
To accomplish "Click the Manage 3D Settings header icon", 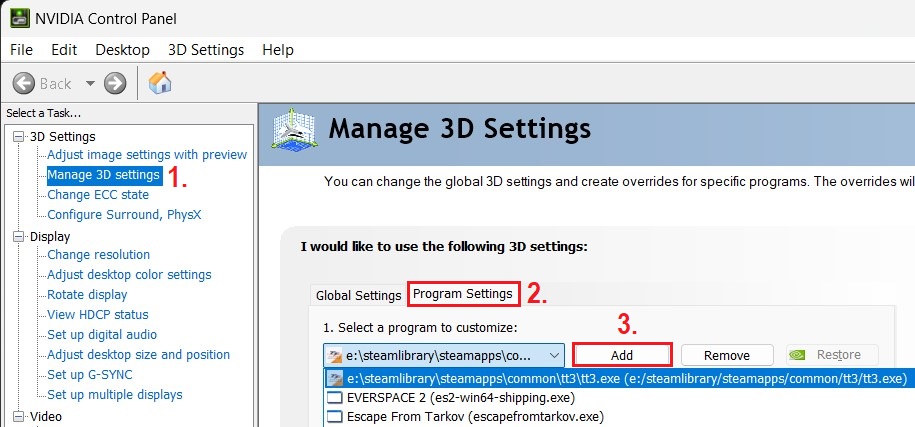I will 293,130.
